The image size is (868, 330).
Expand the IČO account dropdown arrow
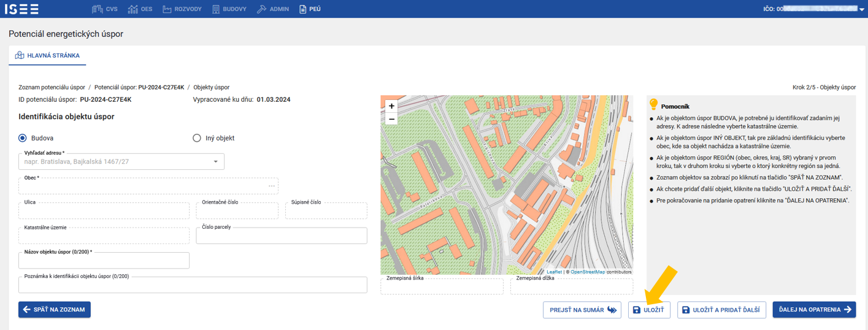(x=862, y=10)
